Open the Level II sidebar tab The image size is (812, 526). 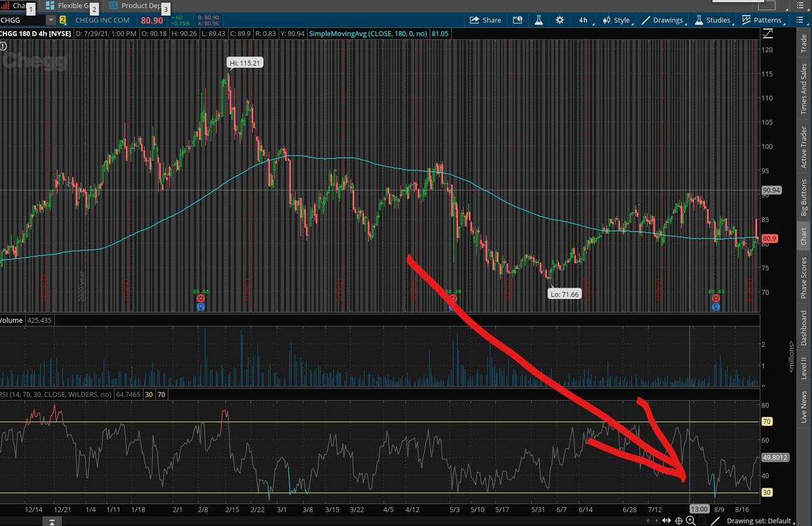pos(803,368)
